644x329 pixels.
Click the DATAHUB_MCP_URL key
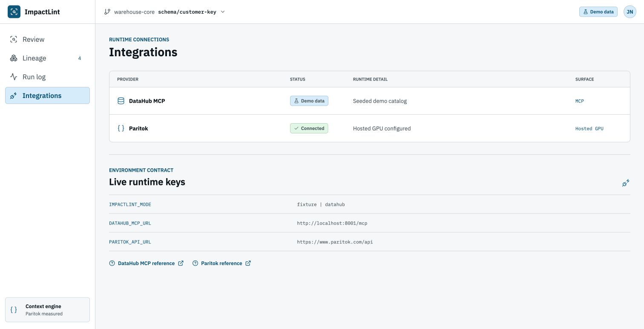click(130, 223)
